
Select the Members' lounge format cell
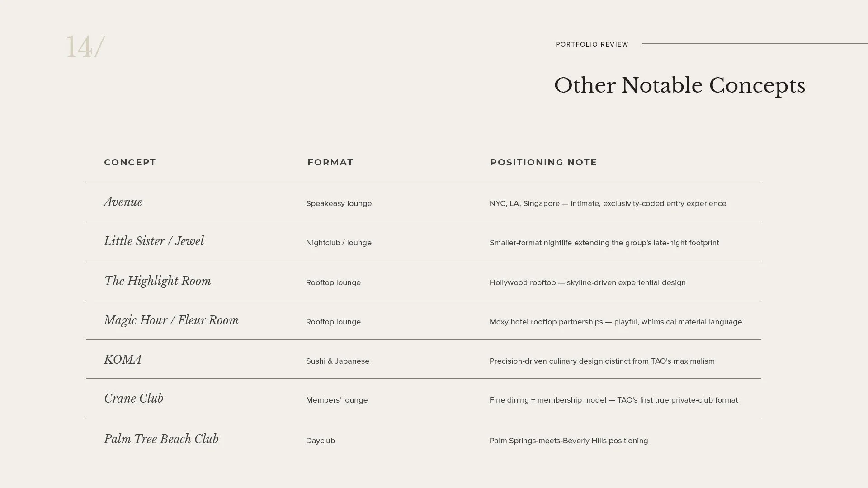[x=337, y=400]
